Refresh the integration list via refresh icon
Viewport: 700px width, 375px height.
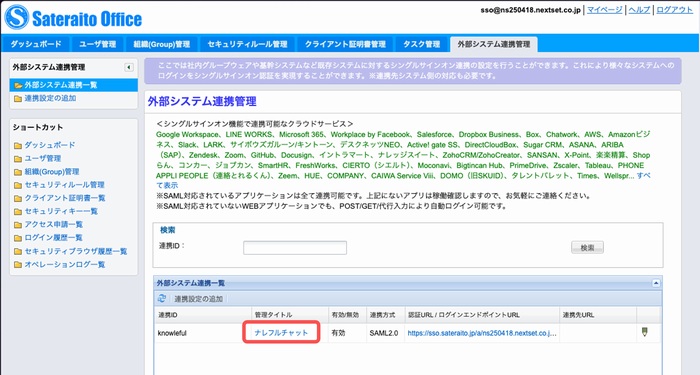(162, 298)
